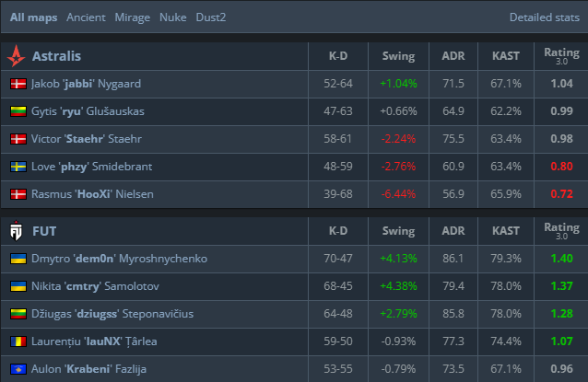Open the Mirage map tab
Screen dimensions: 588x382
coord(133,17)
